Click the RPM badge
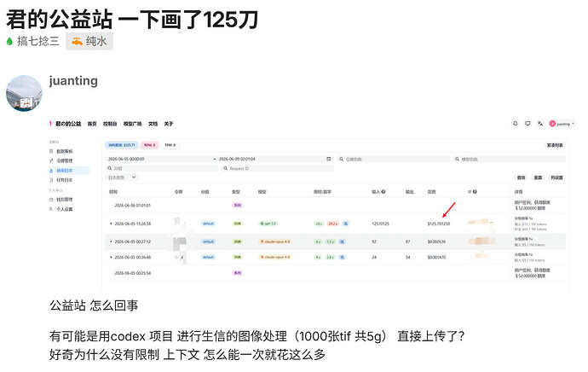Image resolution: width=588 pixels, height=372 pixels. [x=150, y=145]
